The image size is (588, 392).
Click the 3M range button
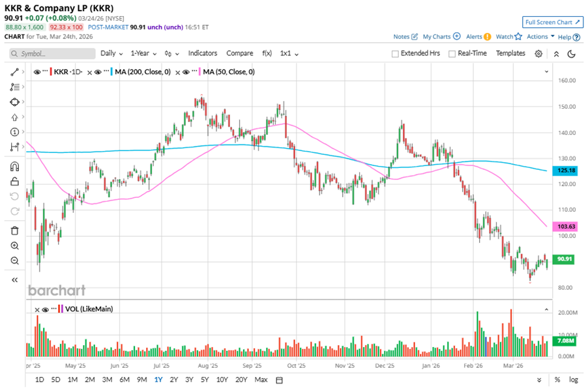[108, 380]
